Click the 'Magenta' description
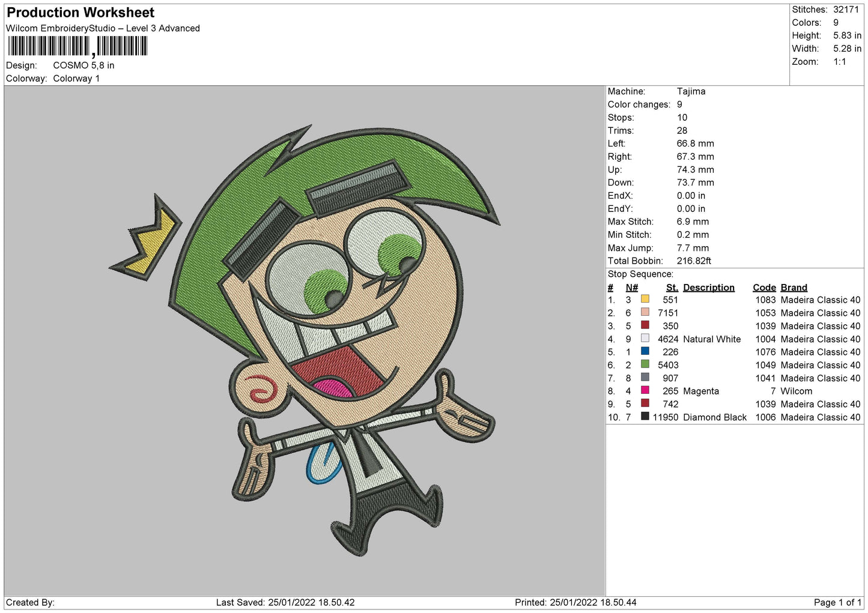Screen dimensions: 868x613 pyautogui.click(x=701, y=391)
